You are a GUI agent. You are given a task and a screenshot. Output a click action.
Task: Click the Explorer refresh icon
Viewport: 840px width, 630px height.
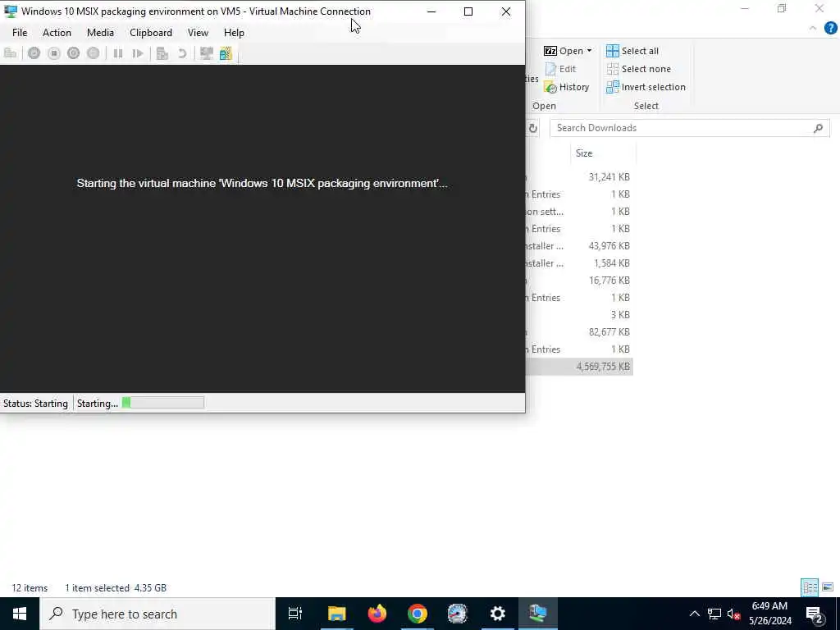pos(533,128)
